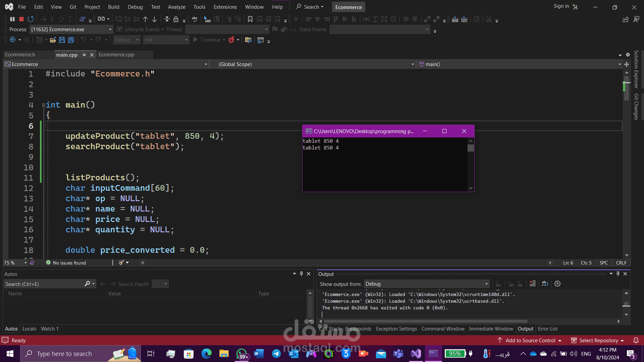This screenshot has height=362, width=644.
Task: Toggle a bookmark on current line
Action: click(250, 19)
